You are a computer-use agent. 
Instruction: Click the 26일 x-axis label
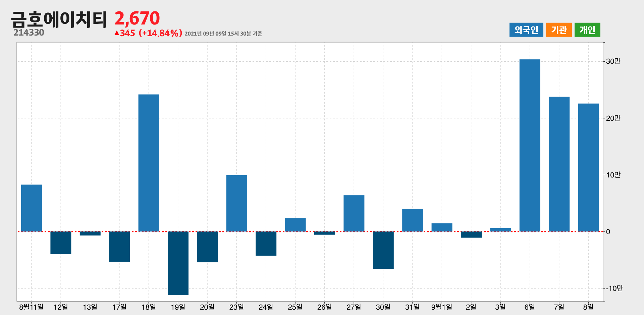point(325,307)
